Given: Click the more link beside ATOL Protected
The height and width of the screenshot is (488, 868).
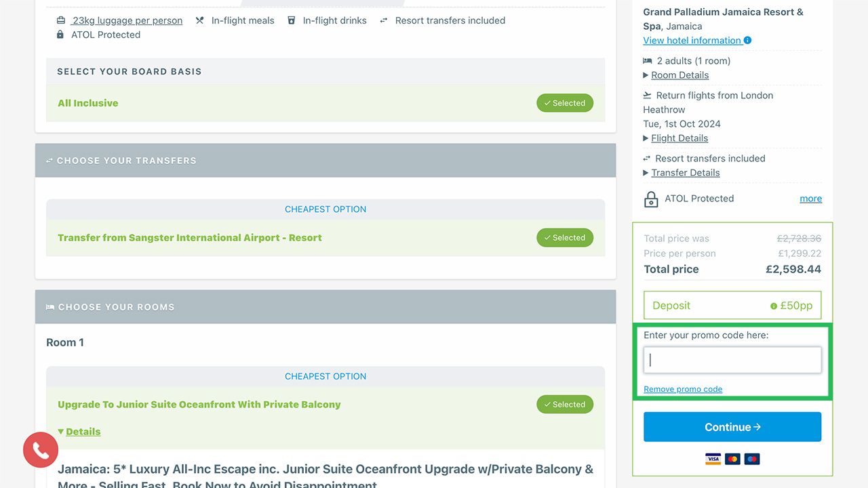Looking at the screenshot, I should 811,199.
